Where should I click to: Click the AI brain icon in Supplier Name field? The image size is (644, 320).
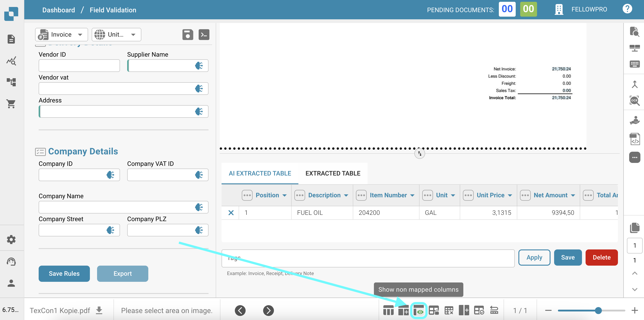pyautogui.click(x=199, y=66)
